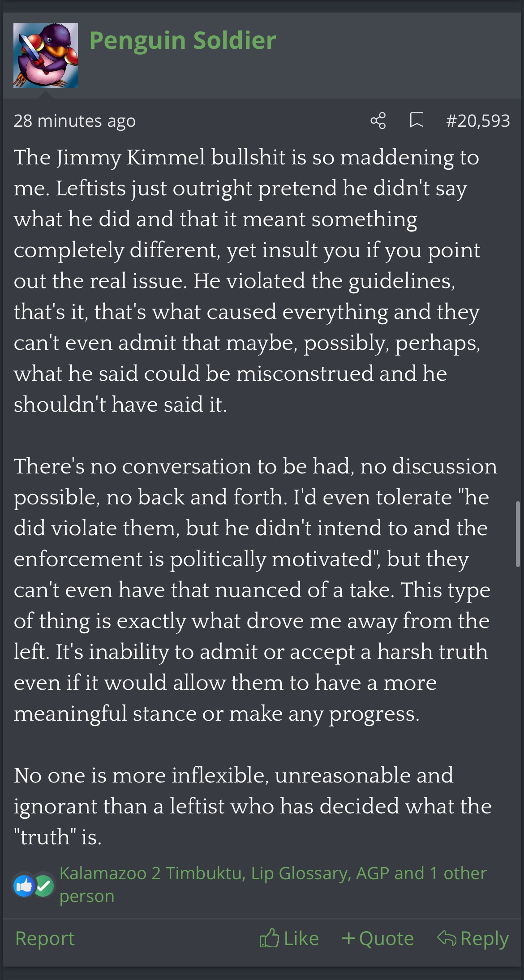Open post number #20,593 permalink
This screenshot has width=524, height=980.
tap(477, 121)
